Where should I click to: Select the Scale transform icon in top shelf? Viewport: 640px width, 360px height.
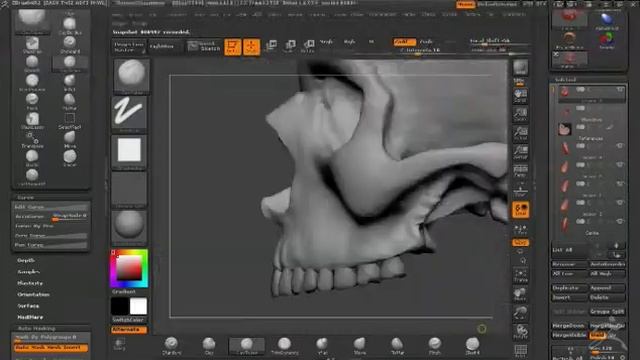click(289, 46)
